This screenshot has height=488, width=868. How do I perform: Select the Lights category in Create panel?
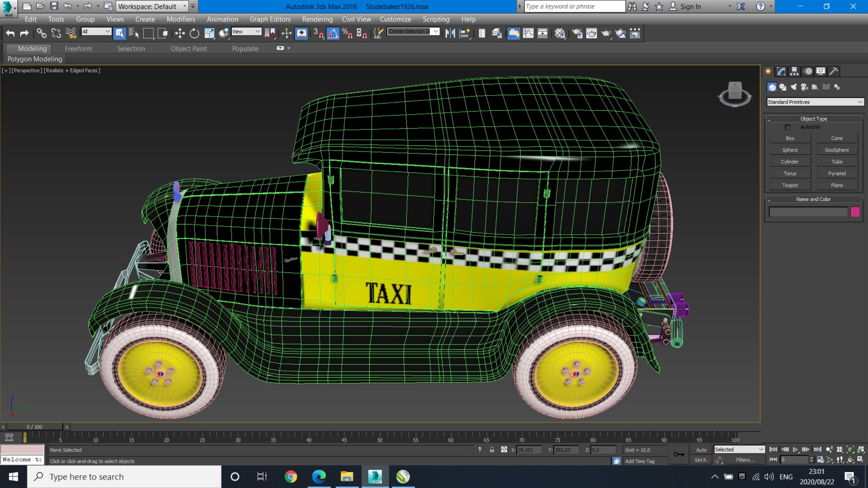pos(794,87)
